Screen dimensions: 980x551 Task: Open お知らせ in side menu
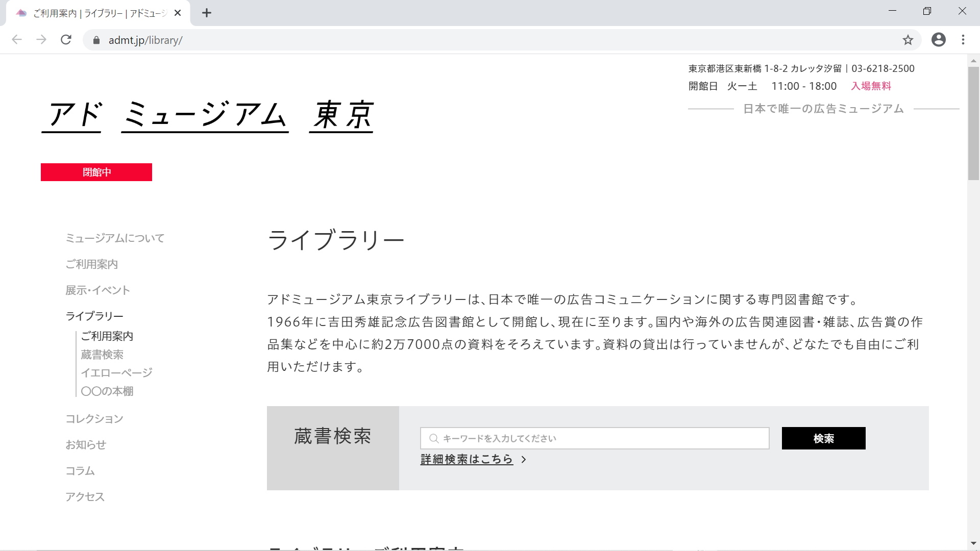86,445
